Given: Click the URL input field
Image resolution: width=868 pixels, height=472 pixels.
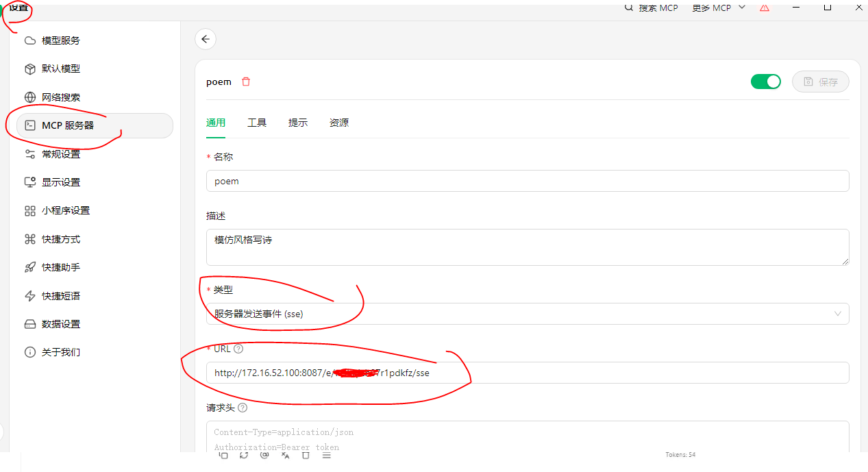Looking at the screenshot, I should coord(528,373).
